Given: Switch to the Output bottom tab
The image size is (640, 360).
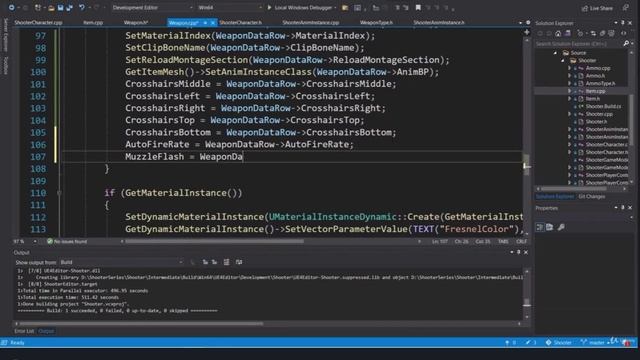Looking at the screenshot, I should tap(46, 331).
